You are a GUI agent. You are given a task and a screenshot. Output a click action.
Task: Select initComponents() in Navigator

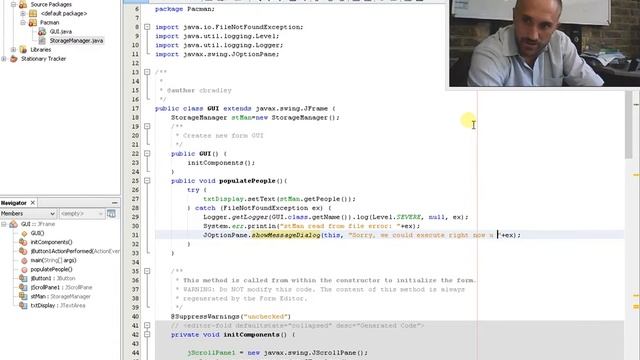(x=51, y=242)
